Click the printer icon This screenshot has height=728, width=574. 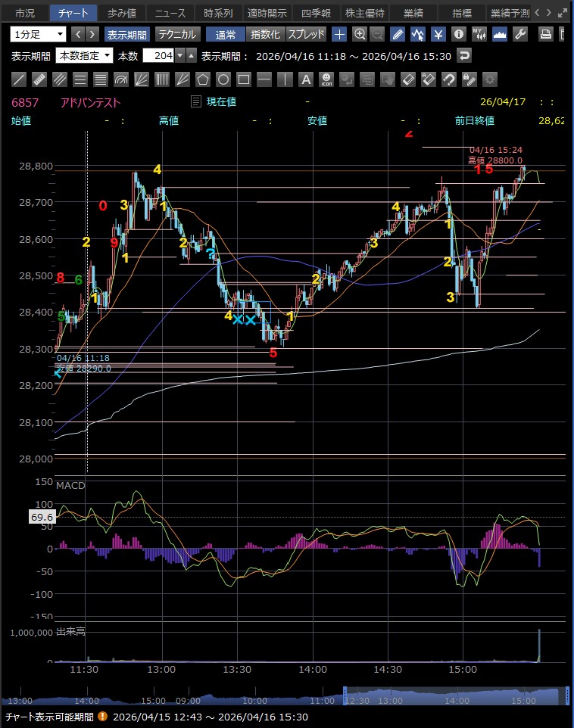click(545, 34)
